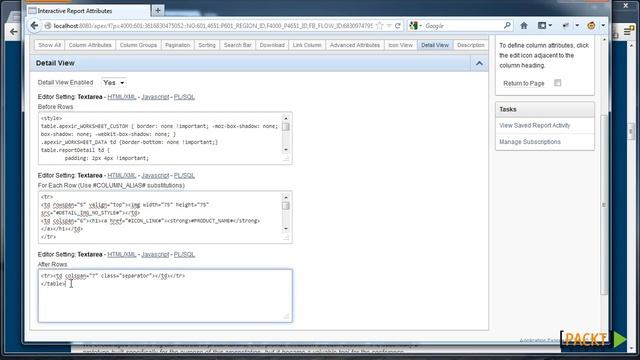Open Manage Subscriptions task

(530, 142)
